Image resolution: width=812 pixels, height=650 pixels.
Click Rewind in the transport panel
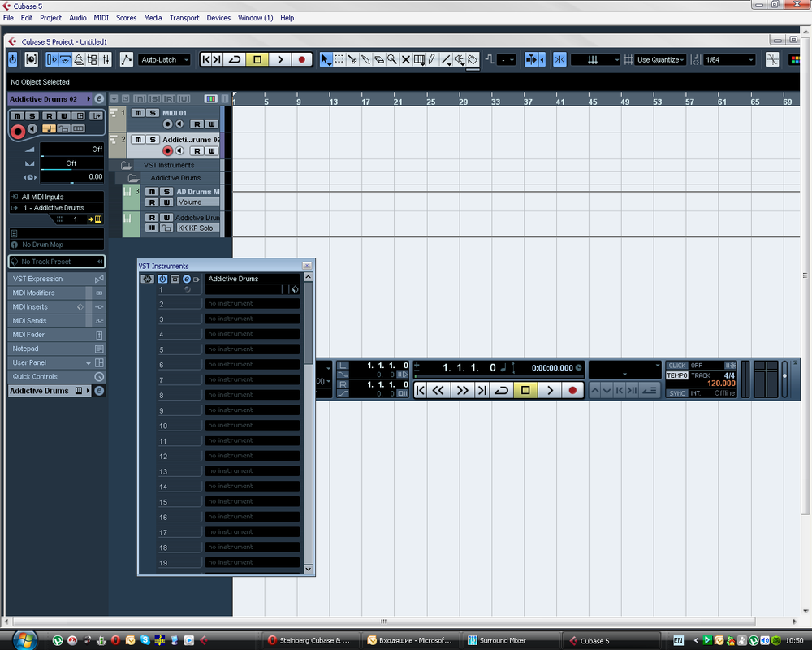[x=438, y=390]
